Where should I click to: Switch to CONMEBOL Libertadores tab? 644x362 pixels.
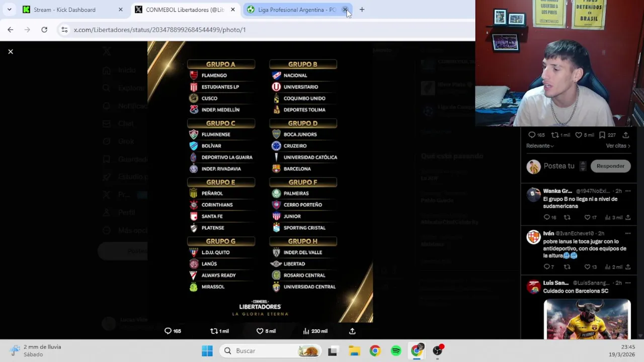pyautogui.click(x=185, y=10)
